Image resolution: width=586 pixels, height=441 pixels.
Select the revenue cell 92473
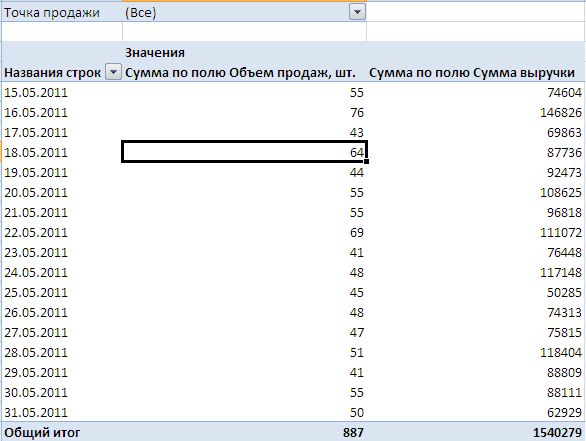coord(475,173)
